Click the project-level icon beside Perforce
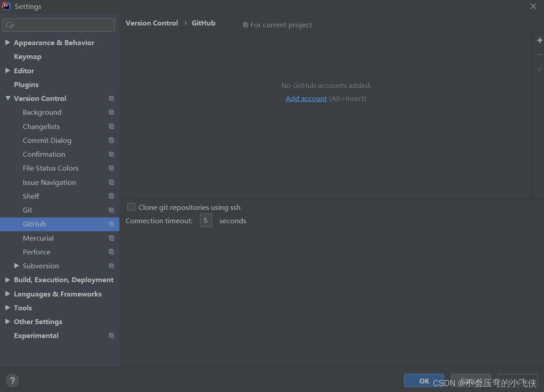Image resolution: width=544 pixels, height=392 pixels. (111, 252)
